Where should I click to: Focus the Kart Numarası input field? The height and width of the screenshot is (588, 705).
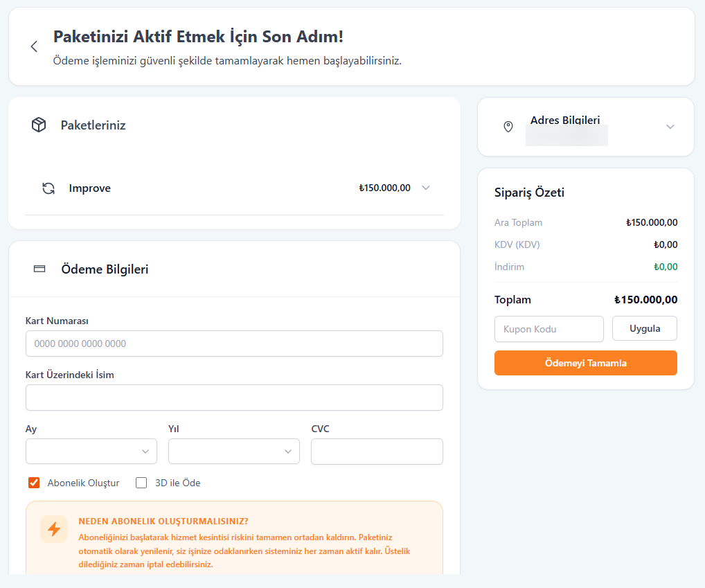click(234, 344)
